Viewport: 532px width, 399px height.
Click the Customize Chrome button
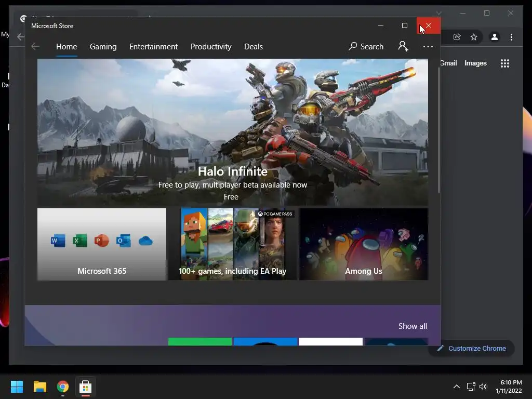[471, 348]
